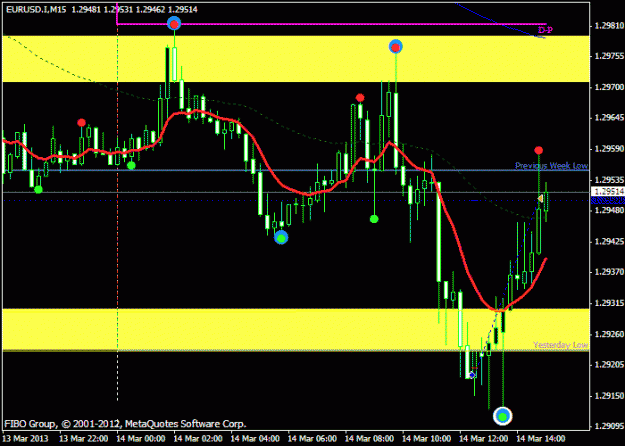Select the white-ringed green dot at the chart low

click(503, 417)
